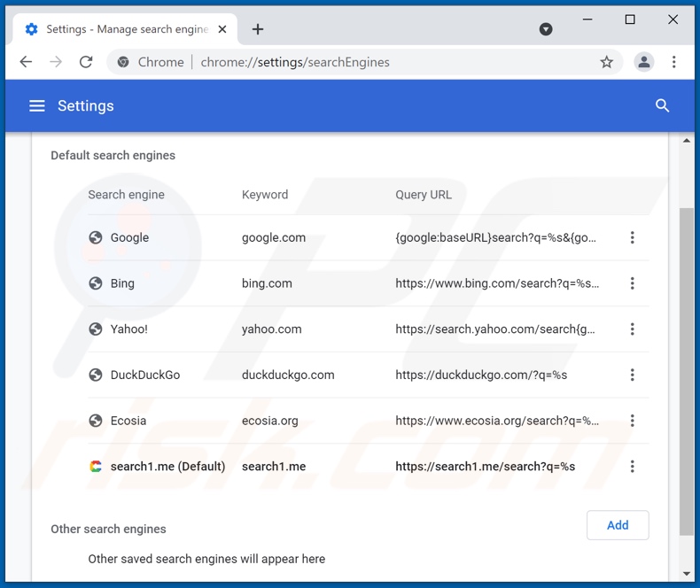
Task: Search settings with the magnifier icon
Action: coord(662,106)
